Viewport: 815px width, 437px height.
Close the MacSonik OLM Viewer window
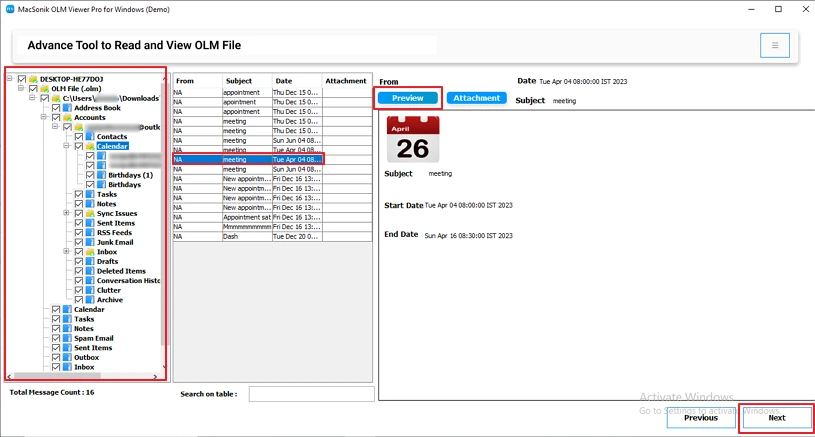805,9
